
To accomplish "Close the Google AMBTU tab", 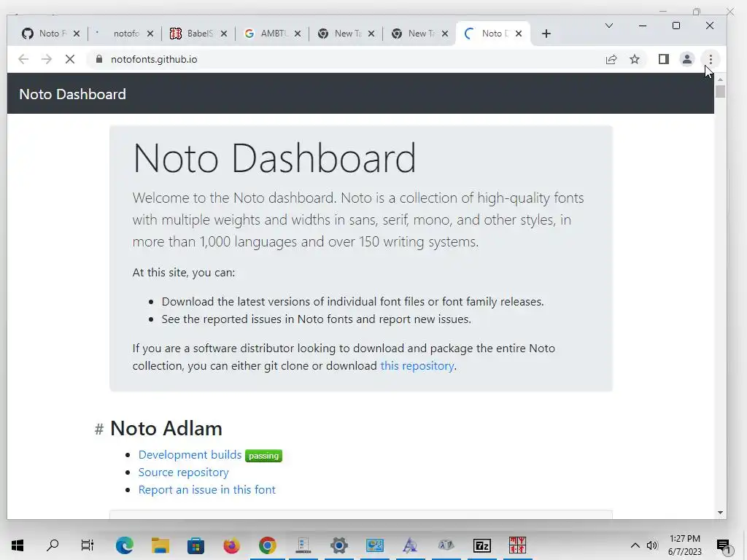I will (x=298, y=34).
